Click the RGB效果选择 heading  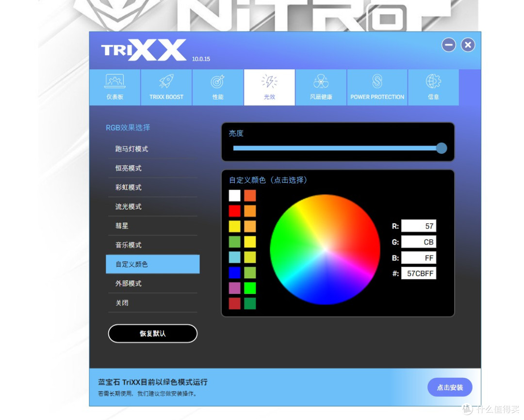(x=128, y=128)
